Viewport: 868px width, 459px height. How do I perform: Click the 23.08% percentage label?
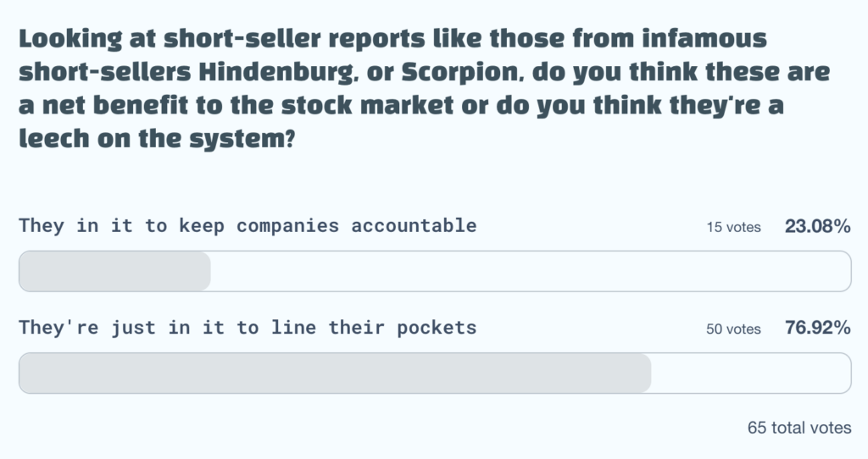(818, 226)
